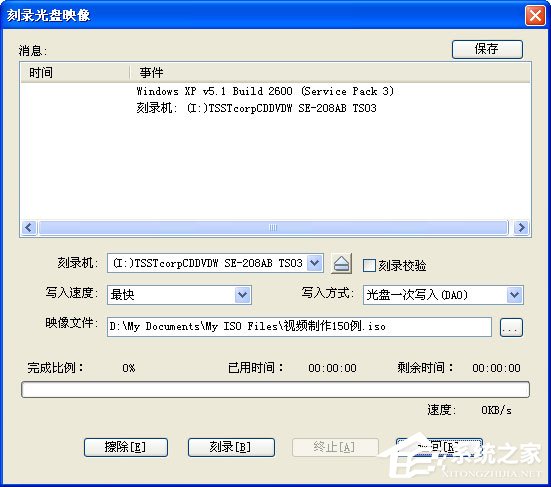Click the 终止[A] button
Viewport: 551px width, 487px height.
(x=335, y=447)
